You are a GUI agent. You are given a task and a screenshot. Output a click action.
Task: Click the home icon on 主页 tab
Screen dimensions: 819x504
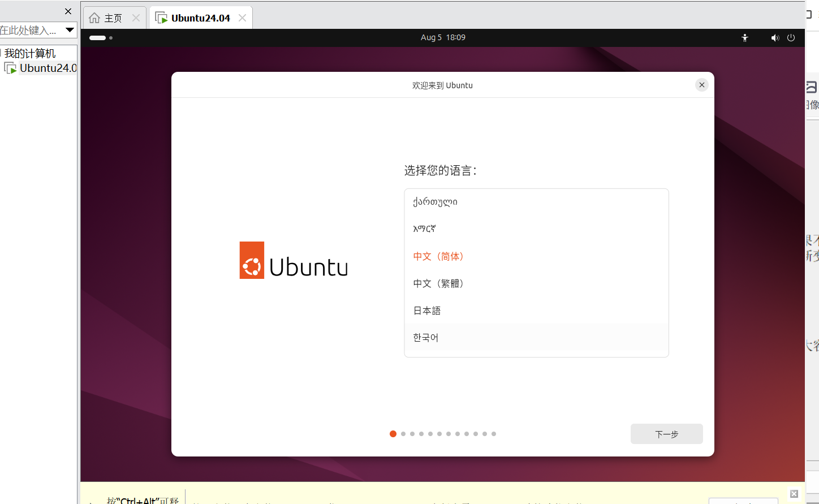(x=94, y=18)
